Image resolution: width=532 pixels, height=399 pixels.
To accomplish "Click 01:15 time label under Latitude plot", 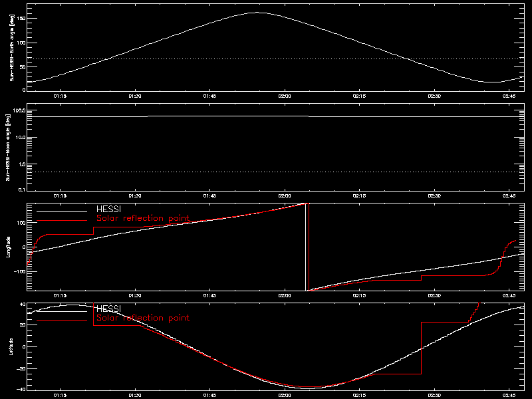I will pos(60,395).
